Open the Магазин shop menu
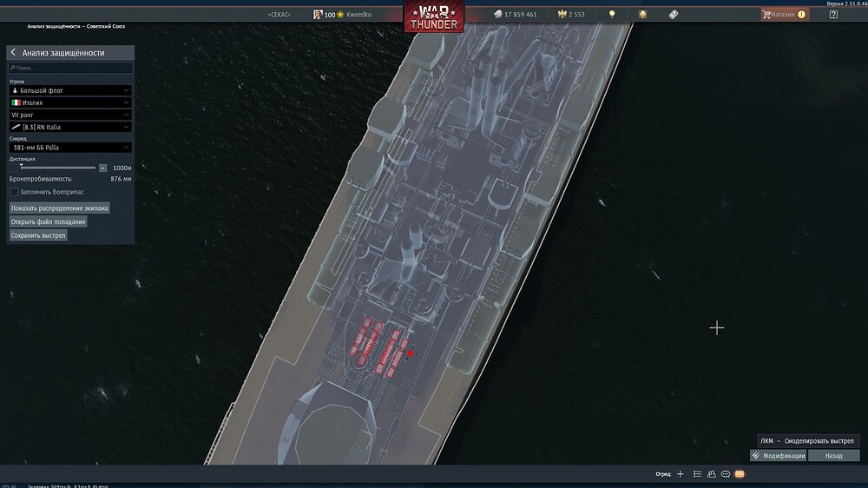The image size is (868, 488). tap(784, 15)
